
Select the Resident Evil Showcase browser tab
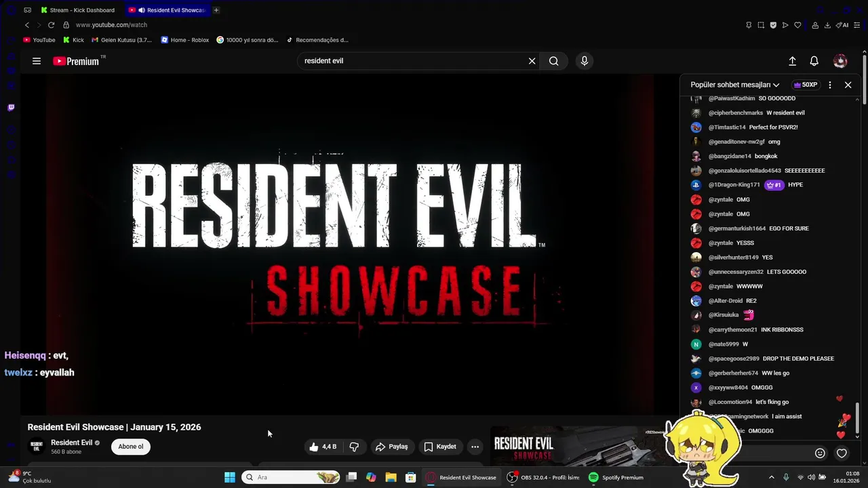click(x=166, y=10)
